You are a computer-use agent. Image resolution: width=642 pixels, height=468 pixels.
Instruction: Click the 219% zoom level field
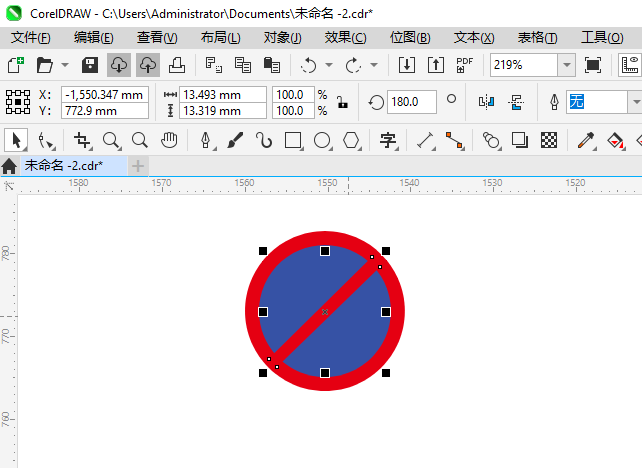pos(524,65)
